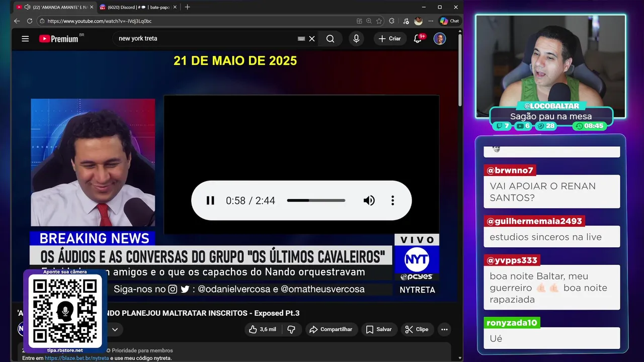Pause the audio player
This screenshot has height=362, width=644.
[210, 201]
